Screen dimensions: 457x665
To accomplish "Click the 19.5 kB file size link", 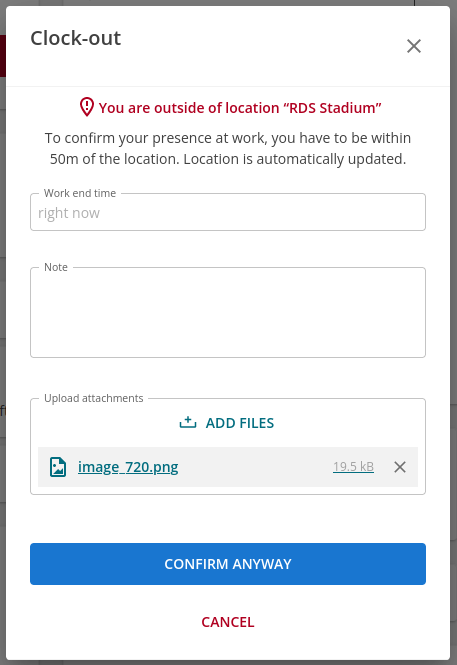I will 353,467.
